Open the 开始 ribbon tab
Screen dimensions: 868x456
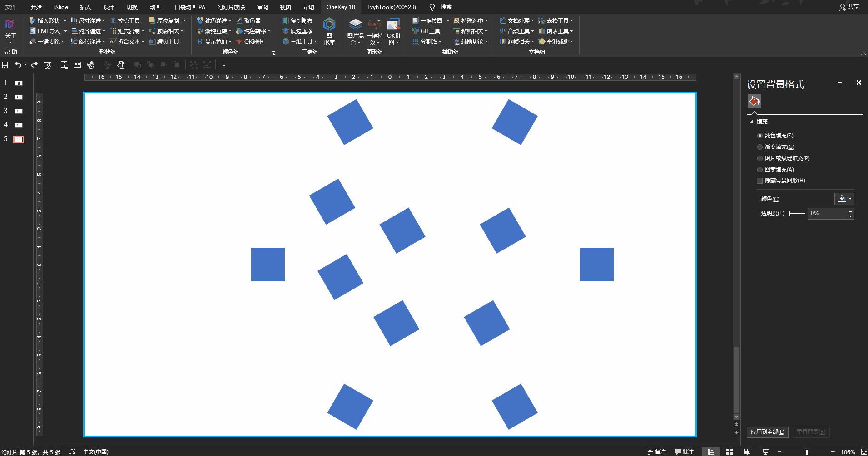pyautogui.click(x=36, y=7)
